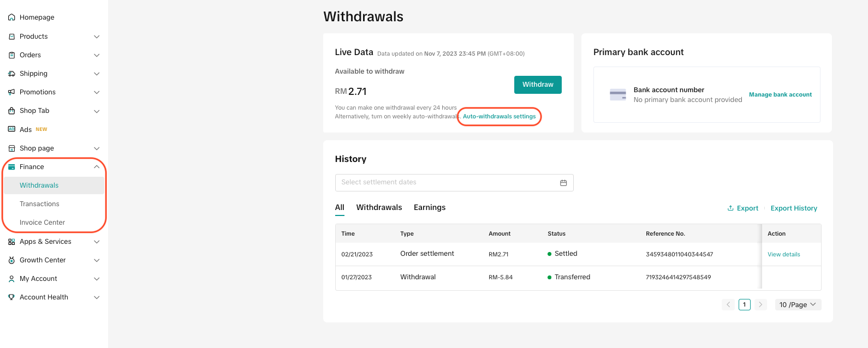
Task: Click the bank card icon
Action: pyautogui.click(x=618, y=95)
